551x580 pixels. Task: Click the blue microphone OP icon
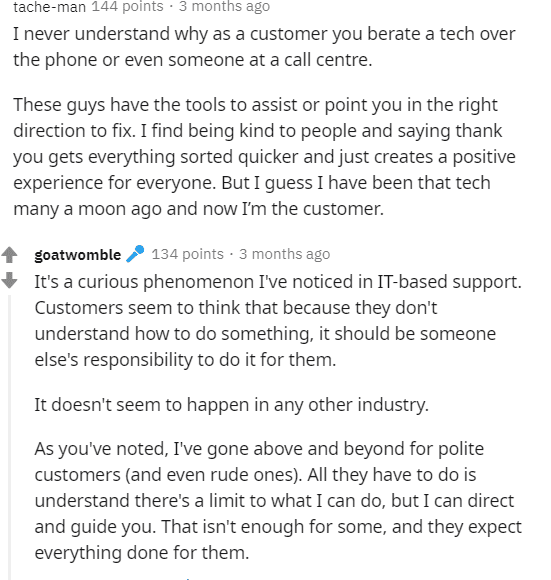[x=135, y=254]
